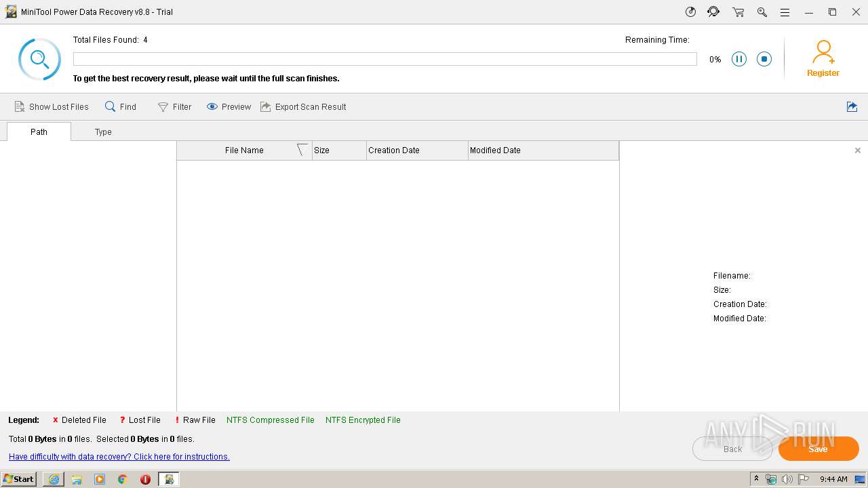
Task: Open the Find tool
Action: click(x=121, y=106)
